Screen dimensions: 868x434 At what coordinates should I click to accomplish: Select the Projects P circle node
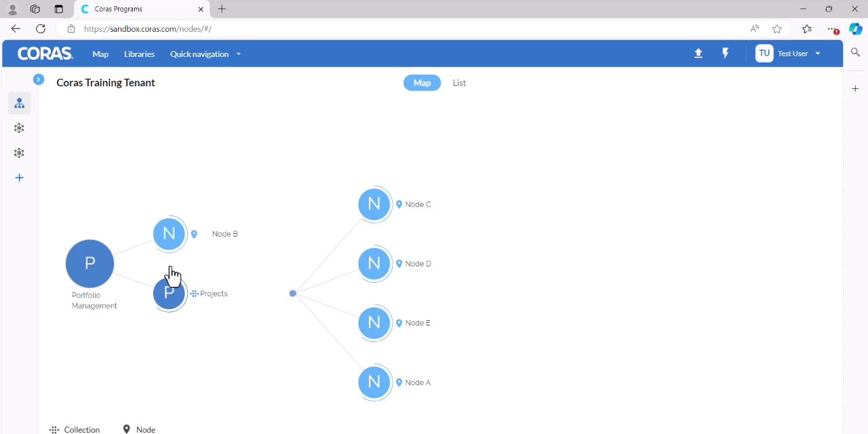tap(170, 294)
